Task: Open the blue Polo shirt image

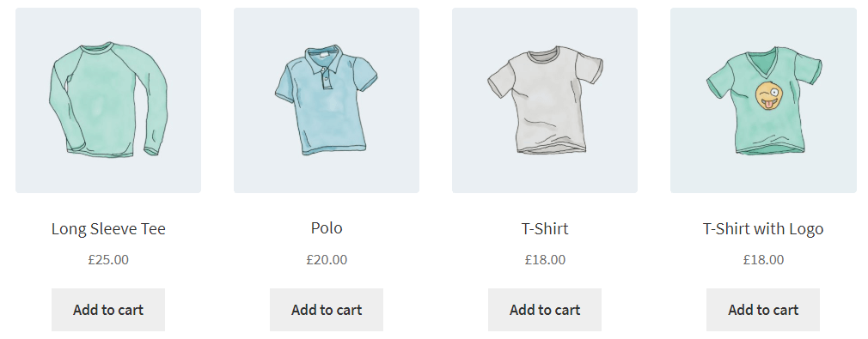Action: [x=327, y=100]
